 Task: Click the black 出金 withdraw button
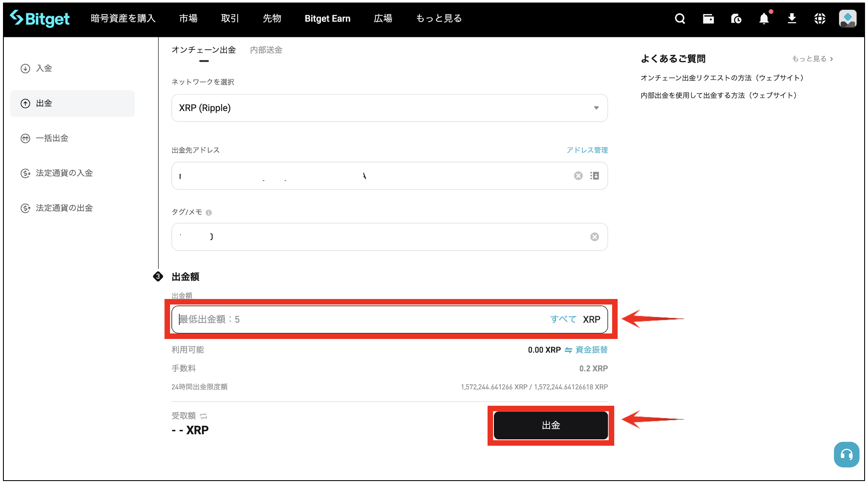tap(550, 425)
